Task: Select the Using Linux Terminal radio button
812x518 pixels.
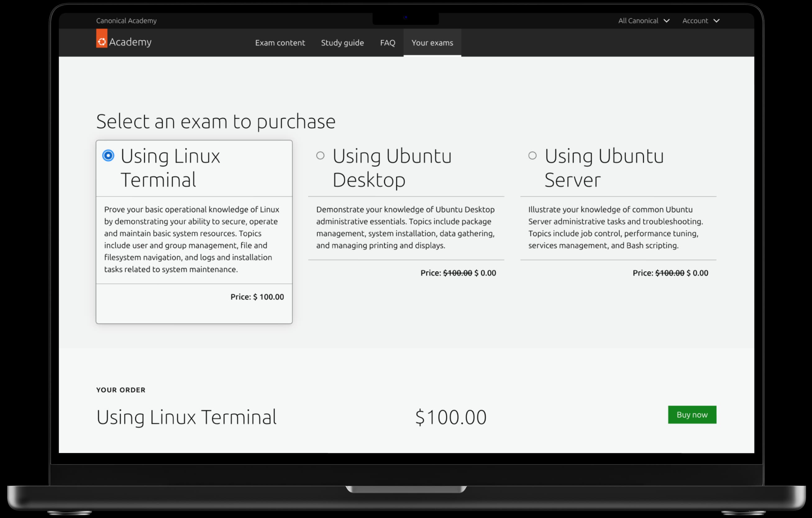Action: point(108,155)
